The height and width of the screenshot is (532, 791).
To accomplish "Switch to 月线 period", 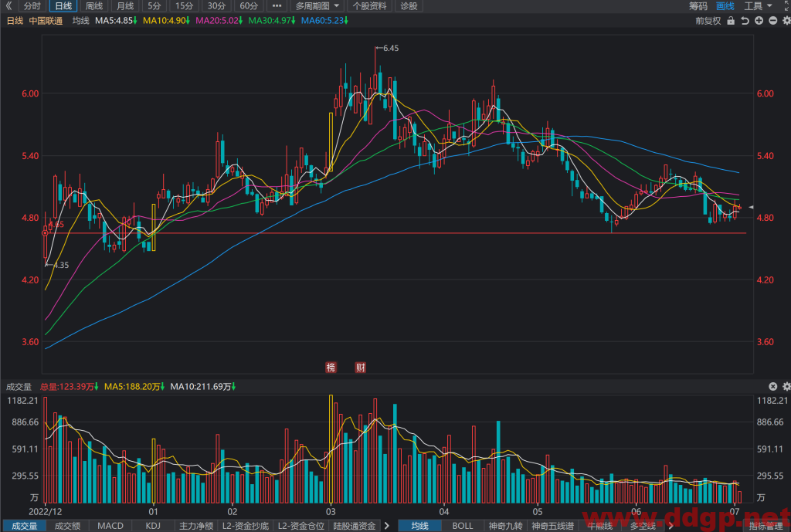I will [x=125, y=6].
